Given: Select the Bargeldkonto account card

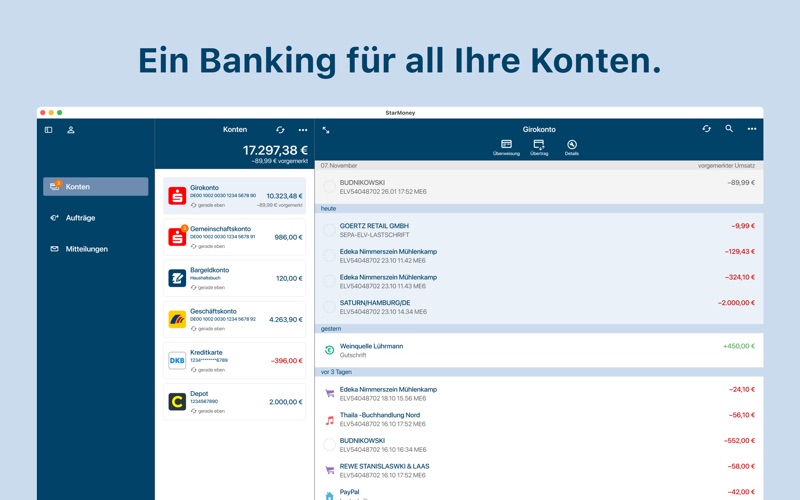Looking at the screenshot, I should [235, 278].
